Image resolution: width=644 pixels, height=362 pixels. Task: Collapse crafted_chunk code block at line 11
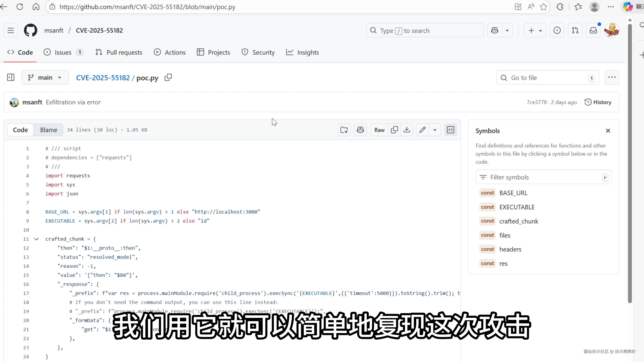point(37,239)
